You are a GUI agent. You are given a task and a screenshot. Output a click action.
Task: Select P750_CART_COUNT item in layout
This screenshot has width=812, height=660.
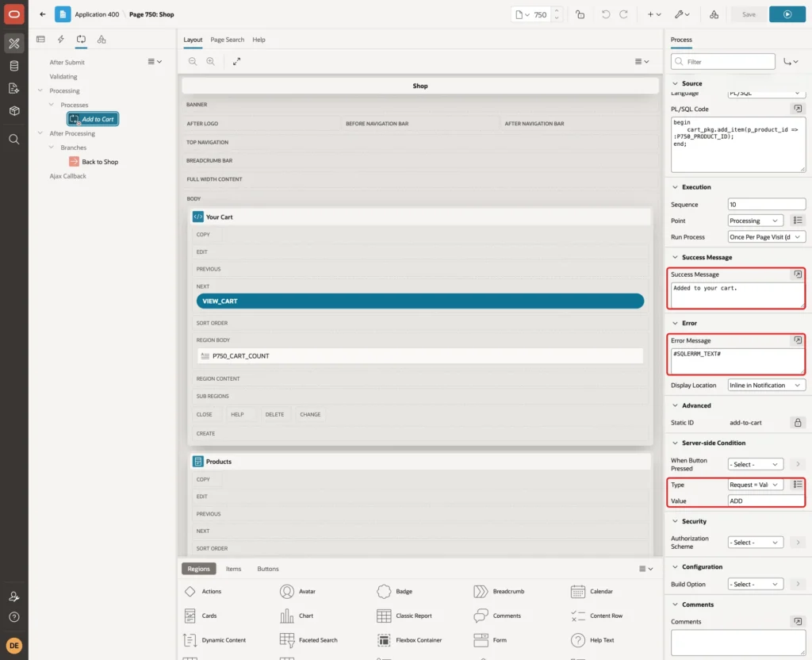coord(420,356)
